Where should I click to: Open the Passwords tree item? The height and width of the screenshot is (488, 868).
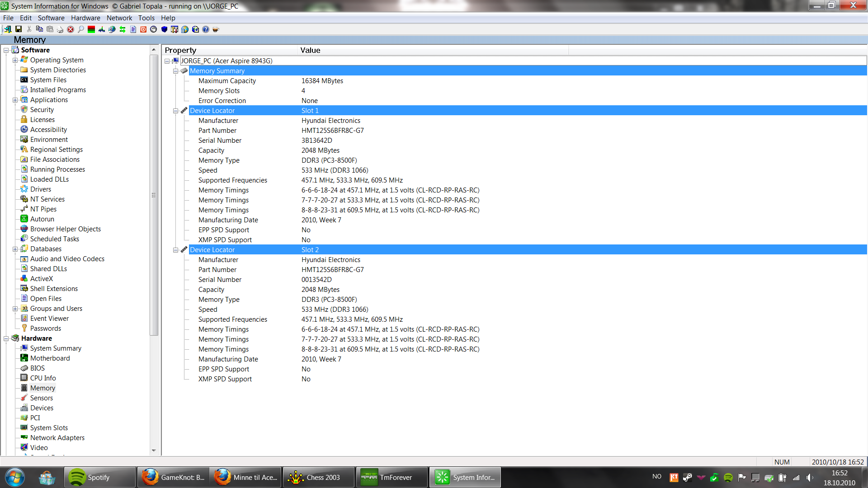tap(45, 328)
